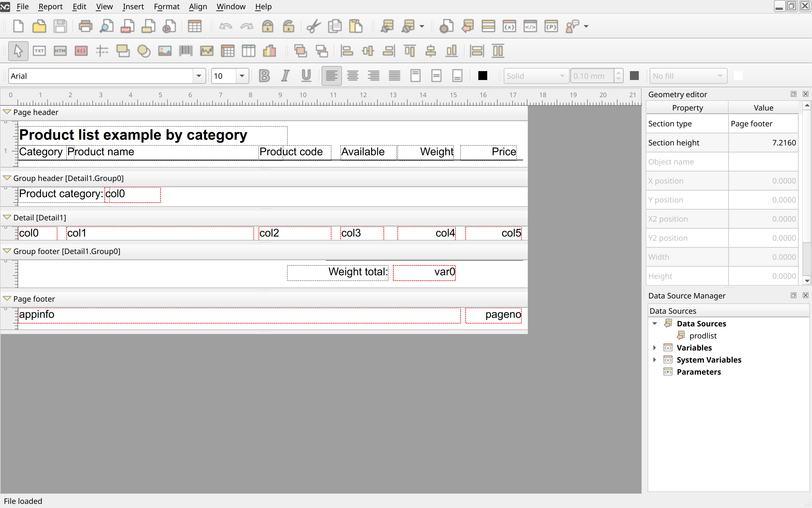Click the black text color swatch

tap(482, 76)
